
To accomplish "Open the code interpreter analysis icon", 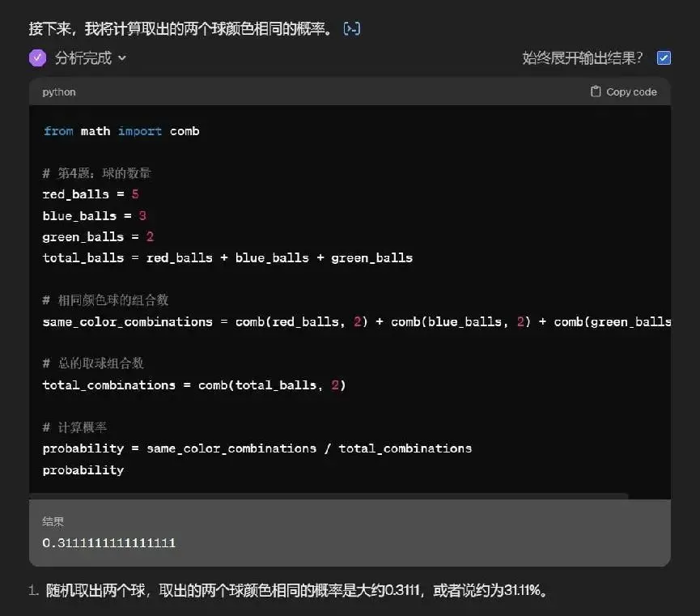I will (x=352, y=29).
